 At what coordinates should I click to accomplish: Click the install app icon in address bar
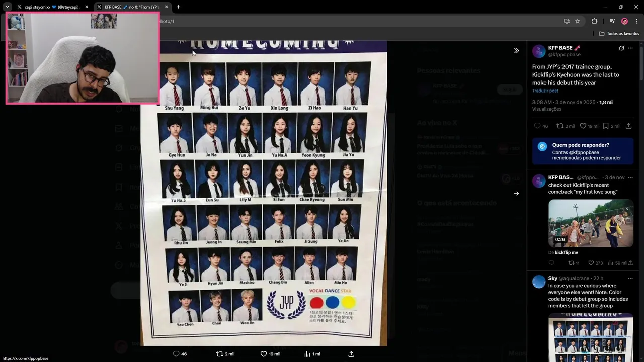point(567,21)
